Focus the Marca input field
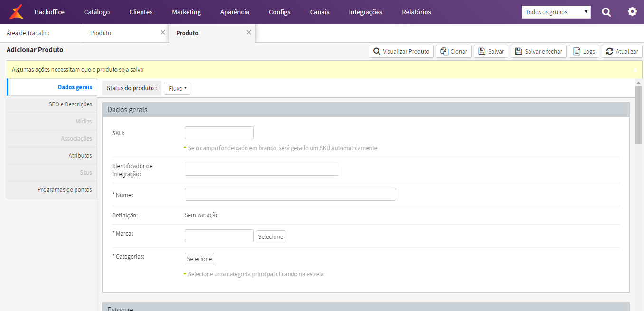The width and height of the screenshot is (644, 311). [219, 236]
